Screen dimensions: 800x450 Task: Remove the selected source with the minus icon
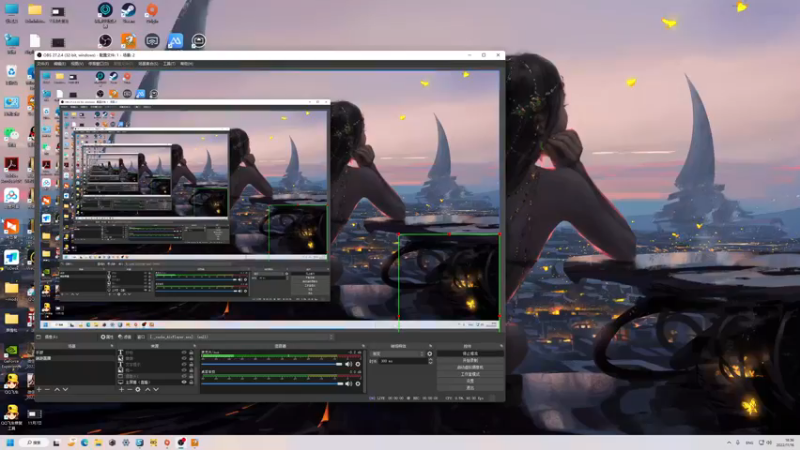(130, 389)
